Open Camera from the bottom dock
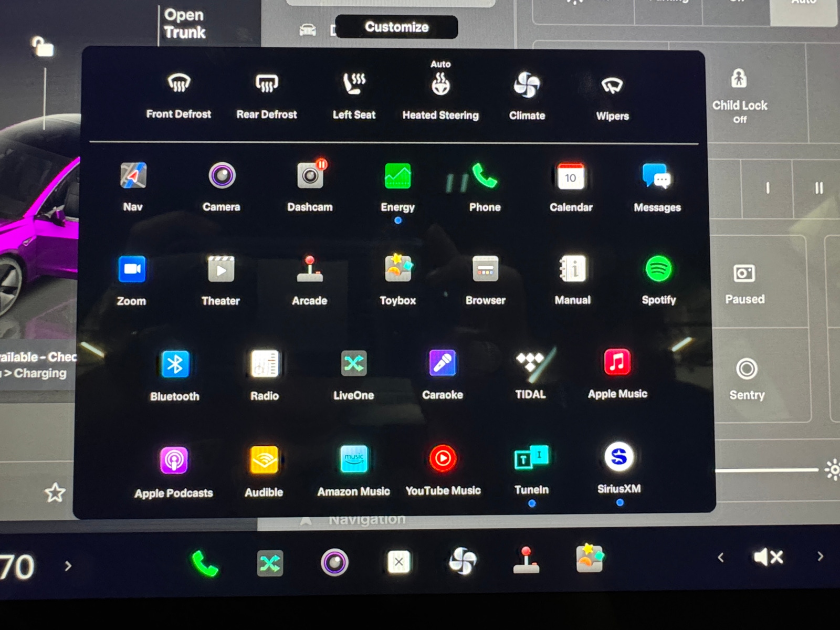 pyautogui.click(x=334, y=563)
